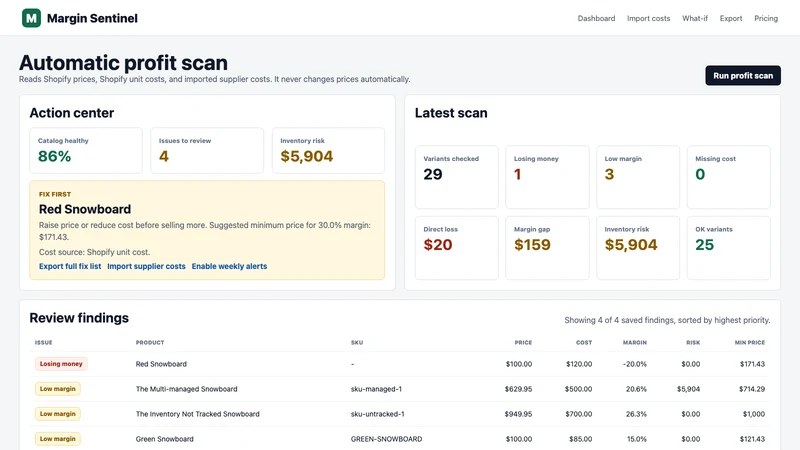Click the Margin Sentinel brand name
The image size is (800, 450).
click(x=92, y=18)
